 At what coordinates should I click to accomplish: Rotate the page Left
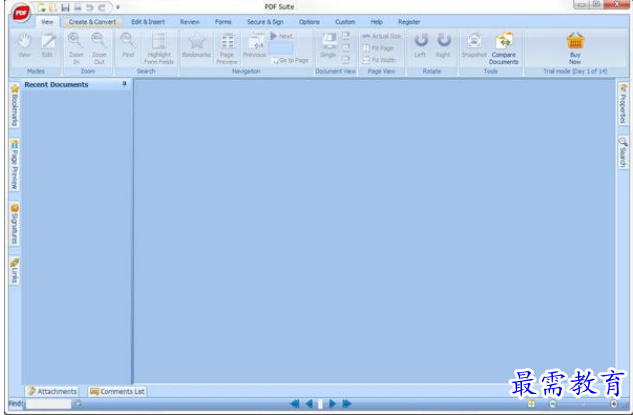420,45
